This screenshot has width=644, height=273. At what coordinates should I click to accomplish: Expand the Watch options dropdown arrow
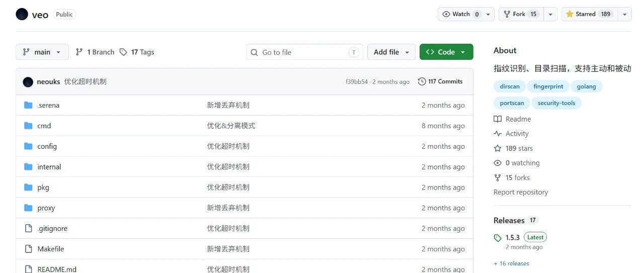pyautogui.click(x=489, y=14)
